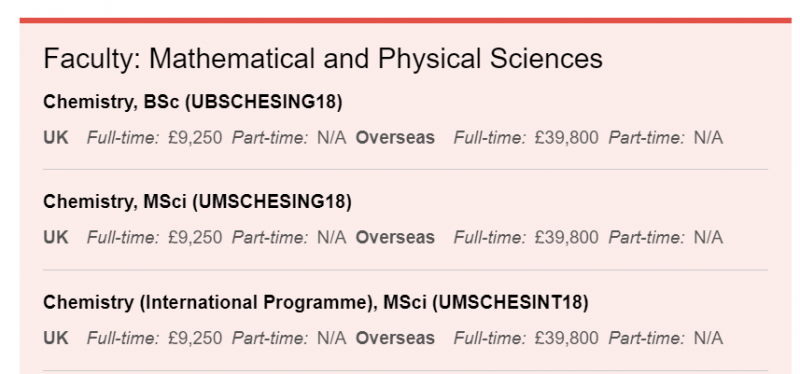
Task: Select the UK label under UMSCHESING18
Action: (x=56, y=238)
